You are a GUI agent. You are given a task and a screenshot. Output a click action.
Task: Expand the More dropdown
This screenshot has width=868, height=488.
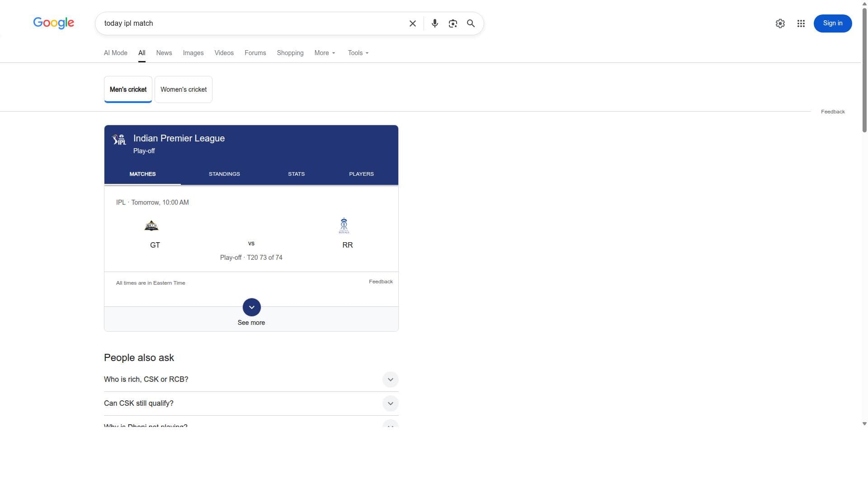[x=325, y=53]
